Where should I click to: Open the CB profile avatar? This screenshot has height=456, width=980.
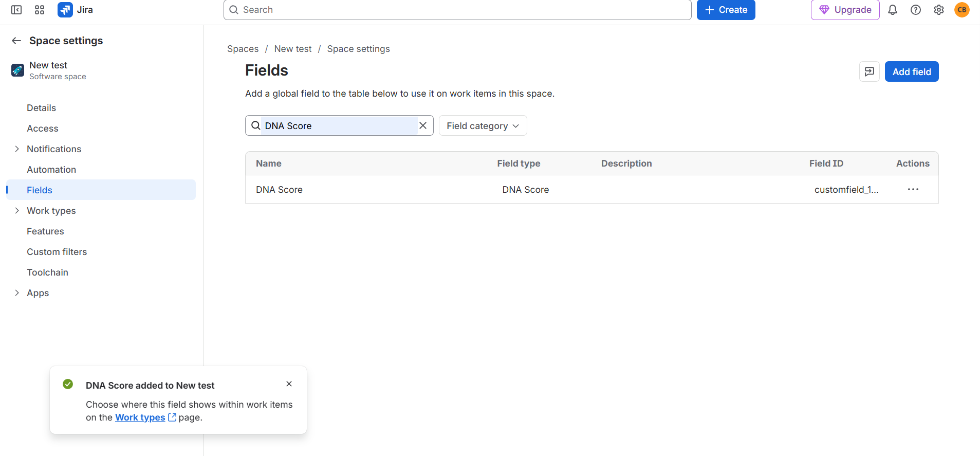click(x=962, y=10)
